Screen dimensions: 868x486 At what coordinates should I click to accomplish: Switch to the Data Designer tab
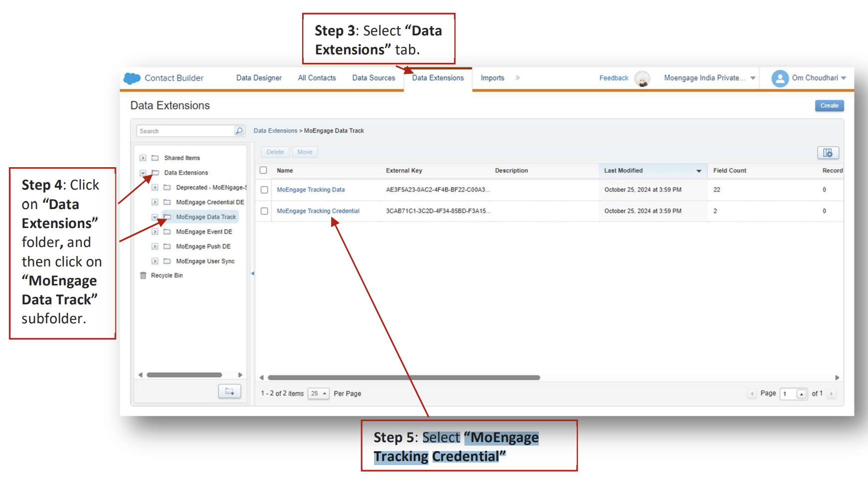(259, 78)
